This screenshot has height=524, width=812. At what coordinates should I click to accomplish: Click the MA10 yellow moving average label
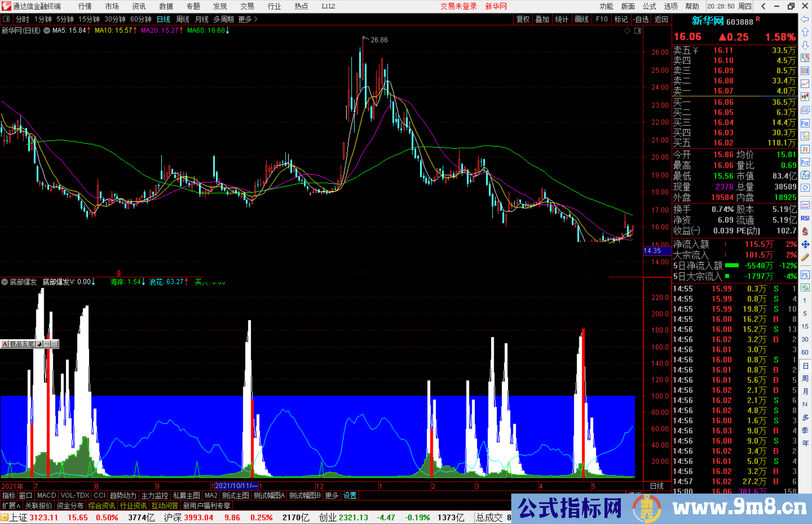coord(113,30)
